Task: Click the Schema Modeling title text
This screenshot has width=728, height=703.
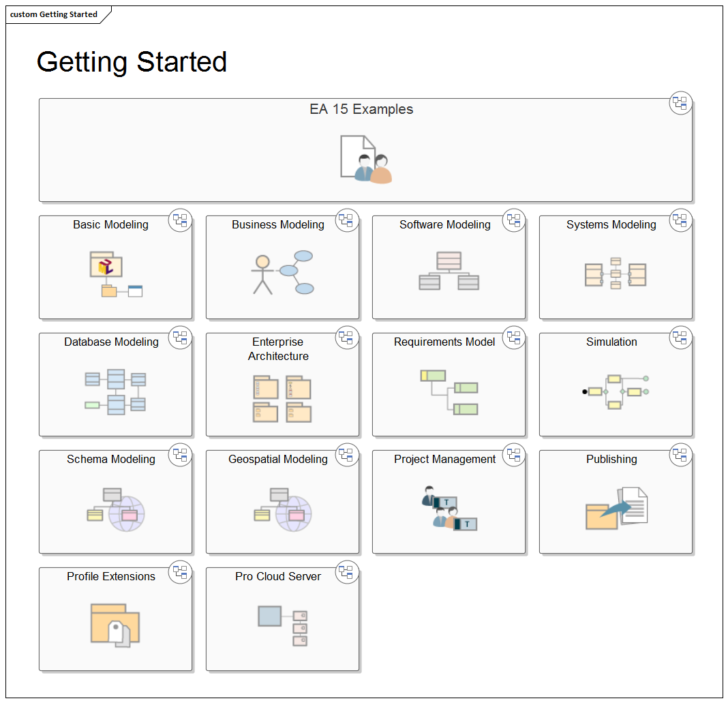Action: (x=111, y=459)
